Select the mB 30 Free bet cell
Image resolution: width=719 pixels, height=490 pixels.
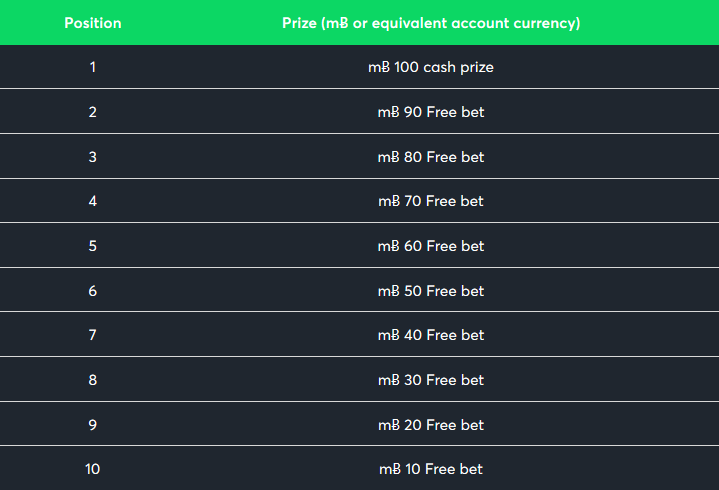point(431,380)
